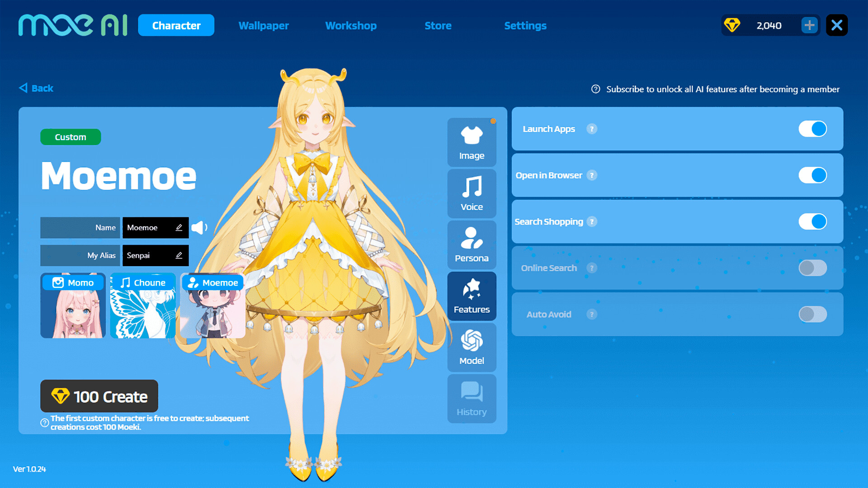Select the Momo character thumbnail
Screen dimensions: 868x488
[73, 305]
